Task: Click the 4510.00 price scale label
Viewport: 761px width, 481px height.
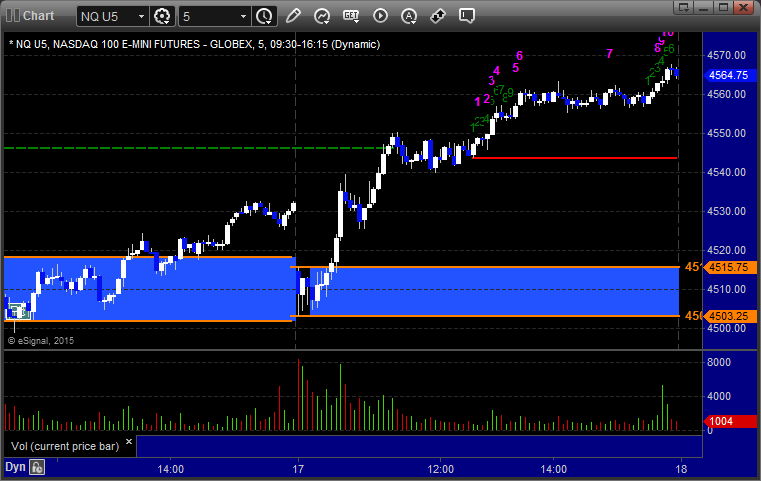Action: pyautogui.click(x=727, y=289)
